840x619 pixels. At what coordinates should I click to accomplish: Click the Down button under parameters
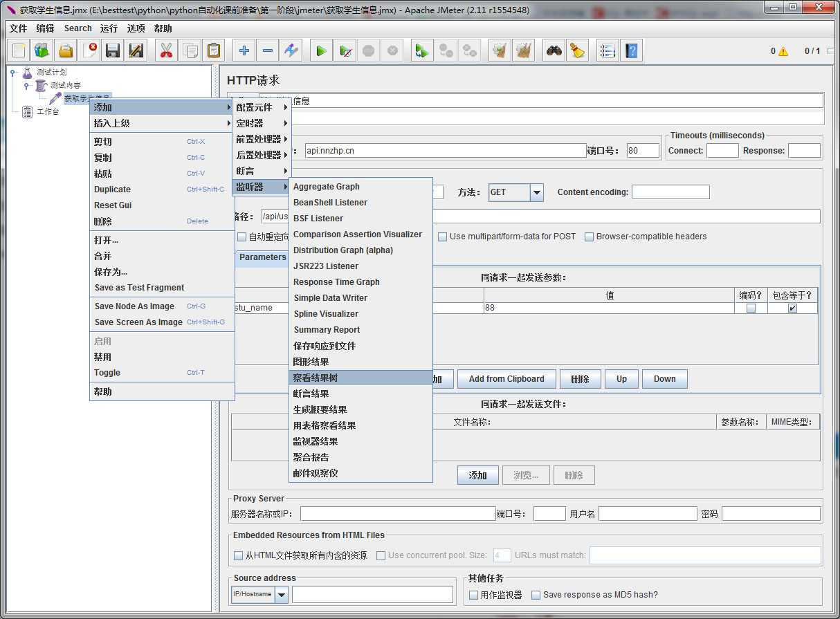[664, 379]
